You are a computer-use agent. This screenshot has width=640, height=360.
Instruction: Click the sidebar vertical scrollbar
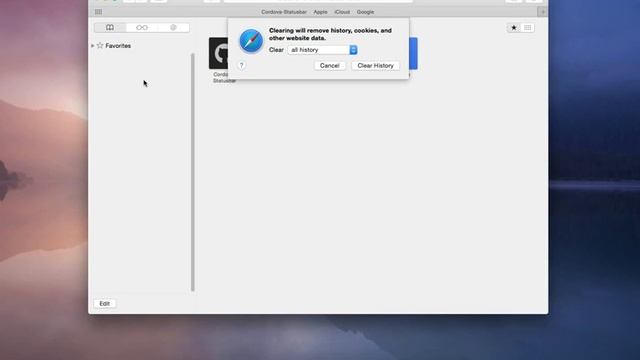click(193, 172)
